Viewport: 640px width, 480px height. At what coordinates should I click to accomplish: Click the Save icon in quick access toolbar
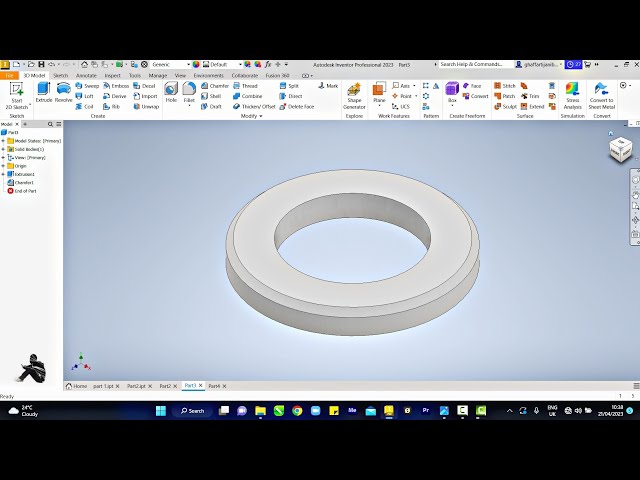[x=41, y=64]
